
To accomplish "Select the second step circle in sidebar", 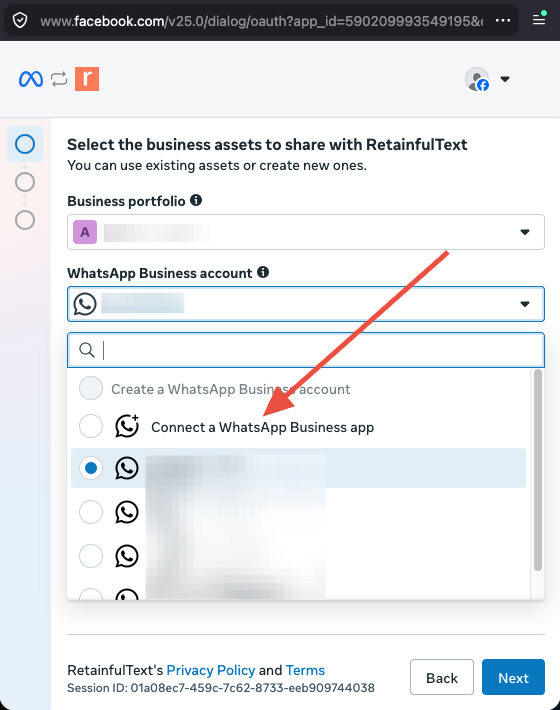I will click(x=25, y=182).
